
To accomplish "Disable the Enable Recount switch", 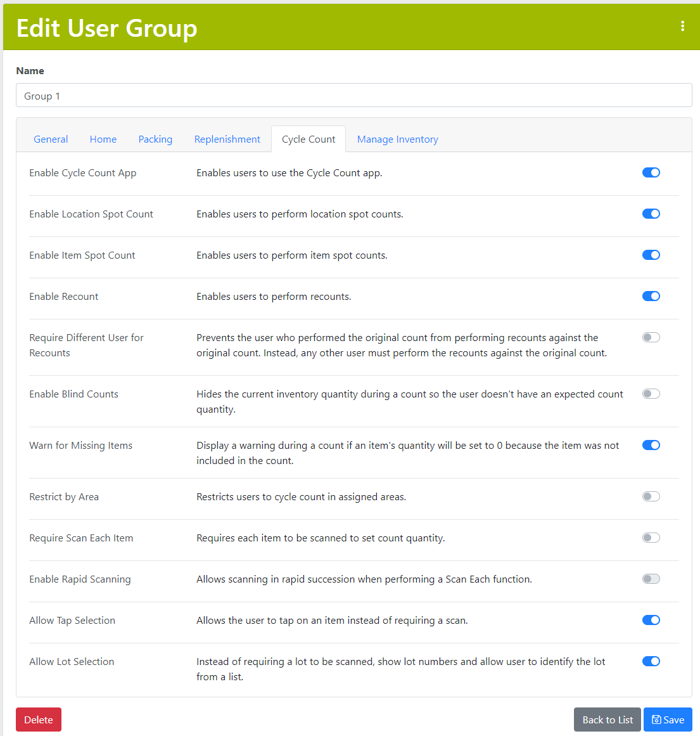I will [651, 296].
